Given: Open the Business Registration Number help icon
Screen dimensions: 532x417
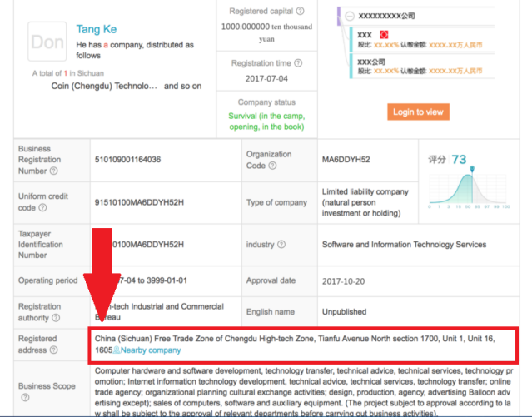Looking at the screenshot, I should [x=53, y=171].
